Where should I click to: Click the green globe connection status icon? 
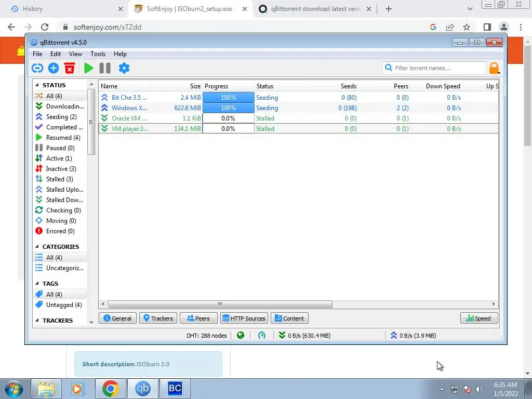click(x=241, y=336)
